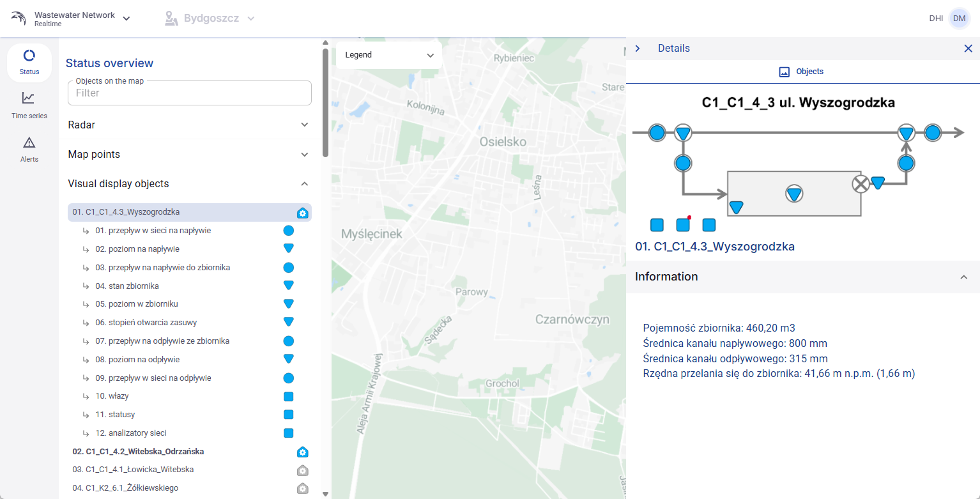Click station icon for C1_C1_4.3_Wyszogrodzka
The height and width of the screenshot is (499, 980).
coord(303,213)
